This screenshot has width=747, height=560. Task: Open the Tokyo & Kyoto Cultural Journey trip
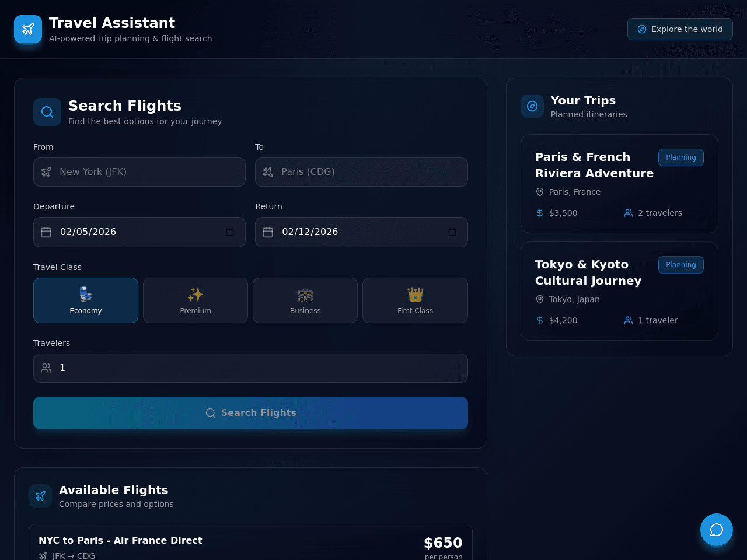pos(619,291)
